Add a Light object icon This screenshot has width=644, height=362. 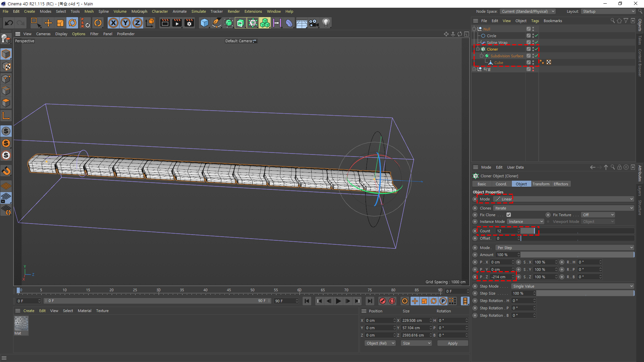click(326, 23)
